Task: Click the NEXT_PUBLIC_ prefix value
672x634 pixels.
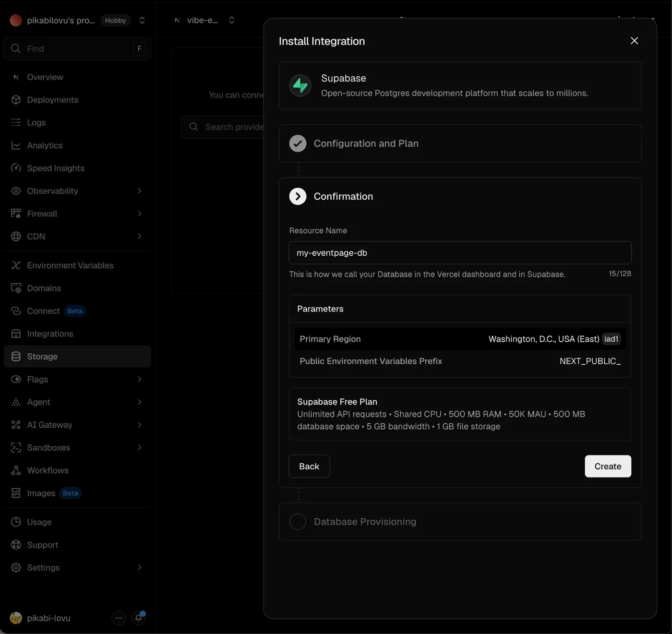Action: (590, 361)
